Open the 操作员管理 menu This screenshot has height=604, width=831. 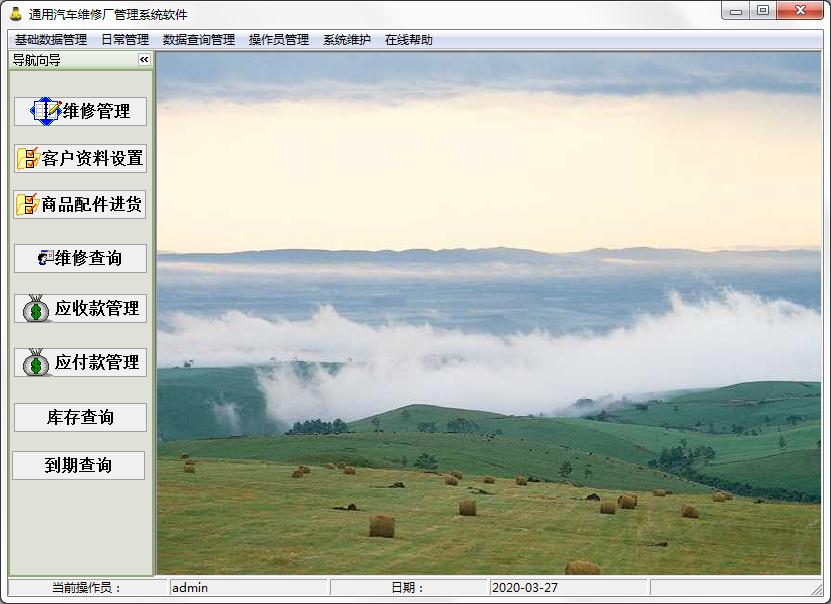(x=279, y=40)
